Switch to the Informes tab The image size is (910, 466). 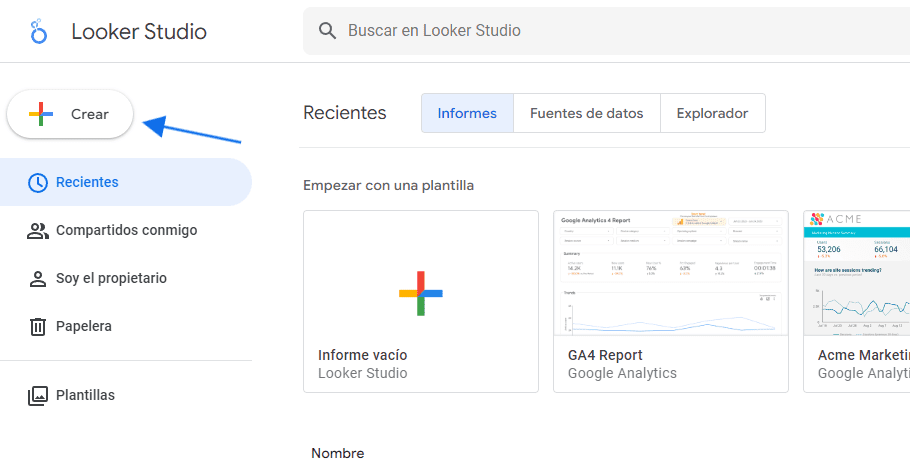click(x=467, y=113)
